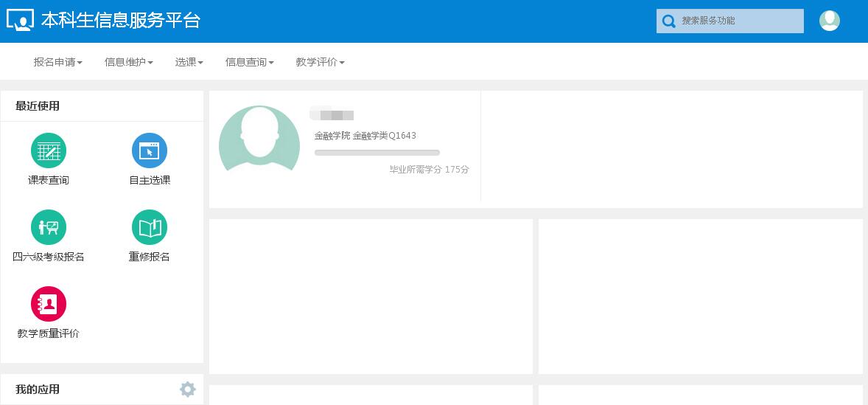Click the 自主选课 label
Image resolution: width=868 pixels, height=405 pixels.
(150, 181)
